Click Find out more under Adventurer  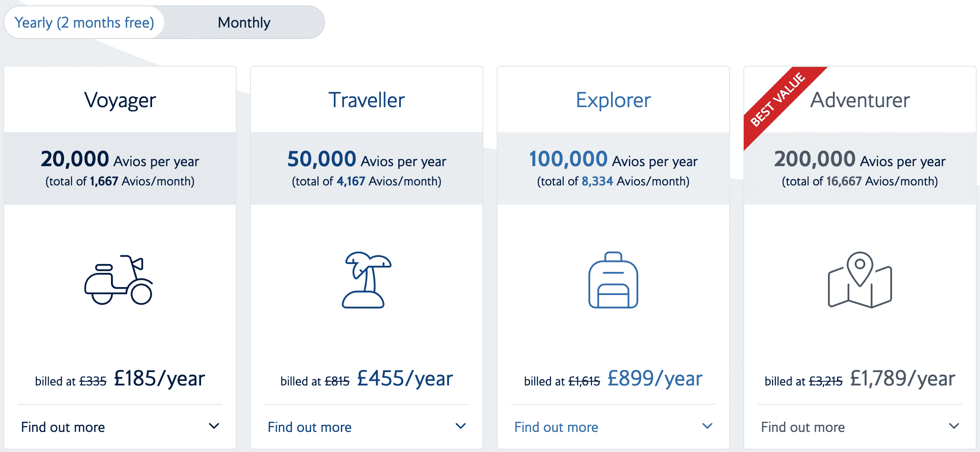[x=803, y=427]
